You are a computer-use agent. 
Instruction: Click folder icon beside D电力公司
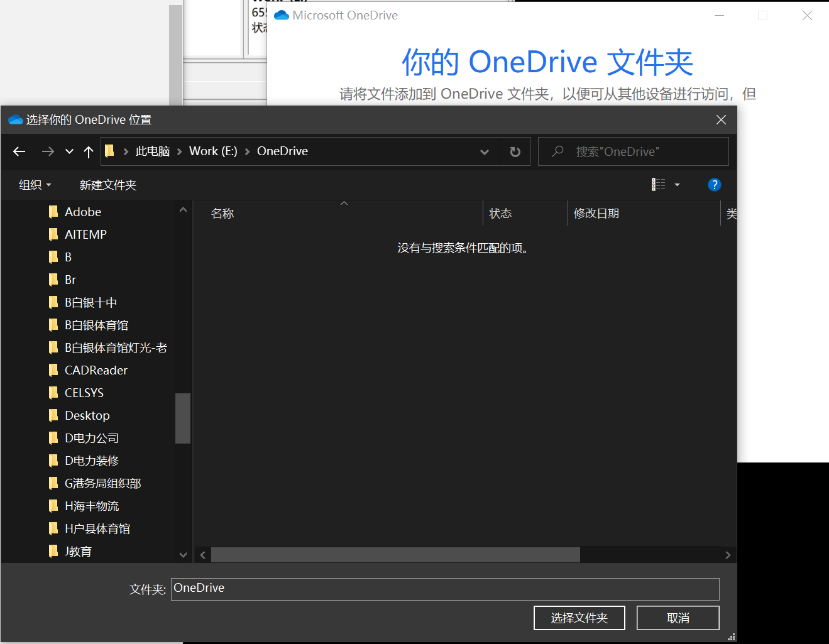pyautogui.click(x=53, y=438)
